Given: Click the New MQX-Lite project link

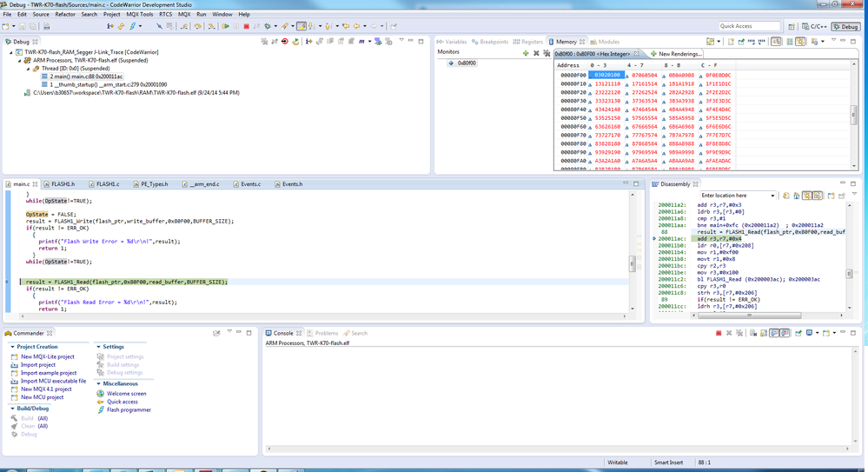Looking at the screenshot, I should (47, 356).
